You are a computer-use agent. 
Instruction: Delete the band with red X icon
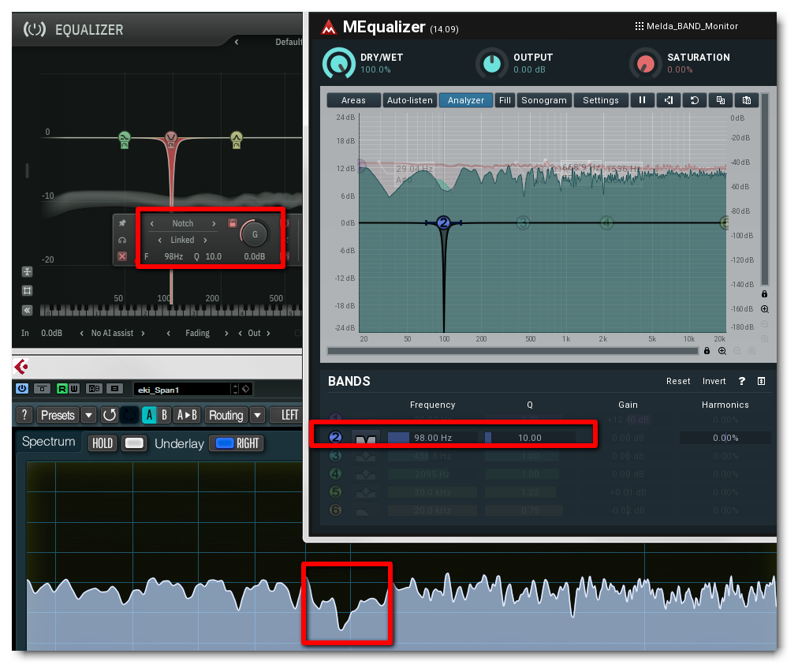[x=122, y=256]
